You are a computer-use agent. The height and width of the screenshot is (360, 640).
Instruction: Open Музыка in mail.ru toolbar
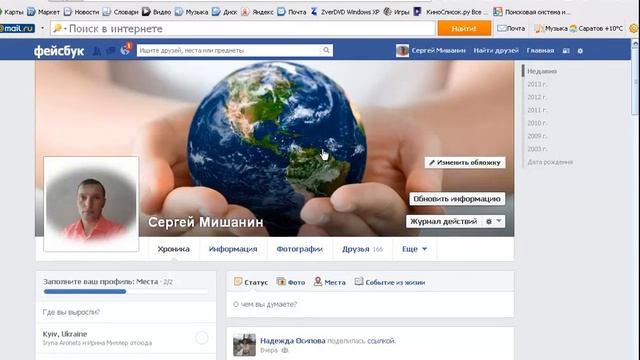tap(551, 29)
